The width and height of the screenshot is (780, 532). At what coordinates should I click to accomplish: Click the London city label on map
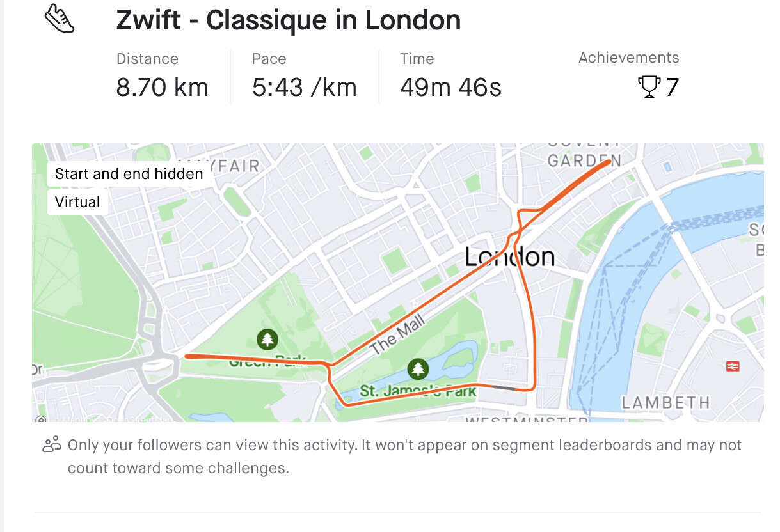[509, 256]
